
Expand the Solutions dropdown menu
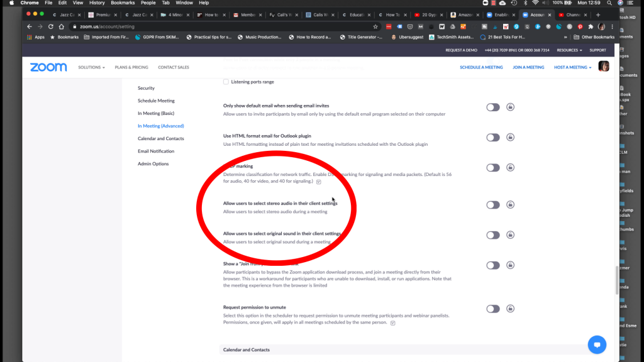pyautogui.click(x=91, y=67)
